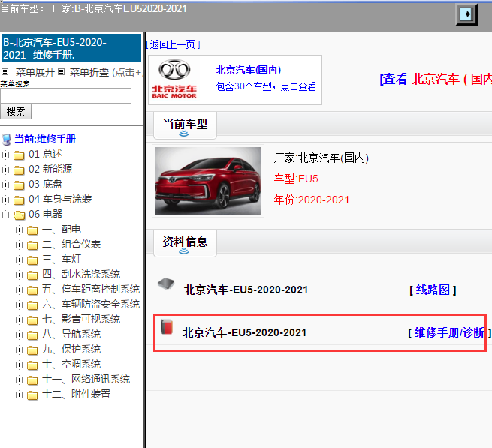This screenshot has width=492, height=448.
Task: Open the 四、刮水洗涤系统 tree item
Action: coord(81,275)
